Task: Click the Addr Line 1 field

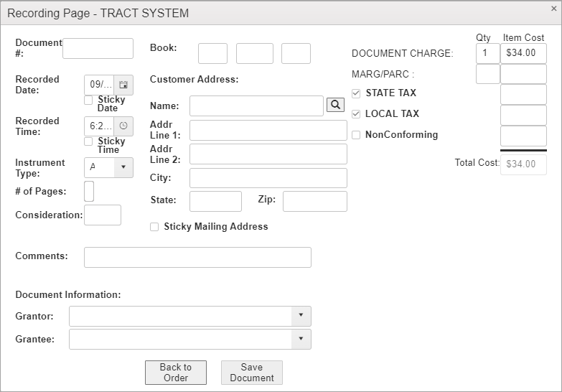Action: [x=268, y=130]
